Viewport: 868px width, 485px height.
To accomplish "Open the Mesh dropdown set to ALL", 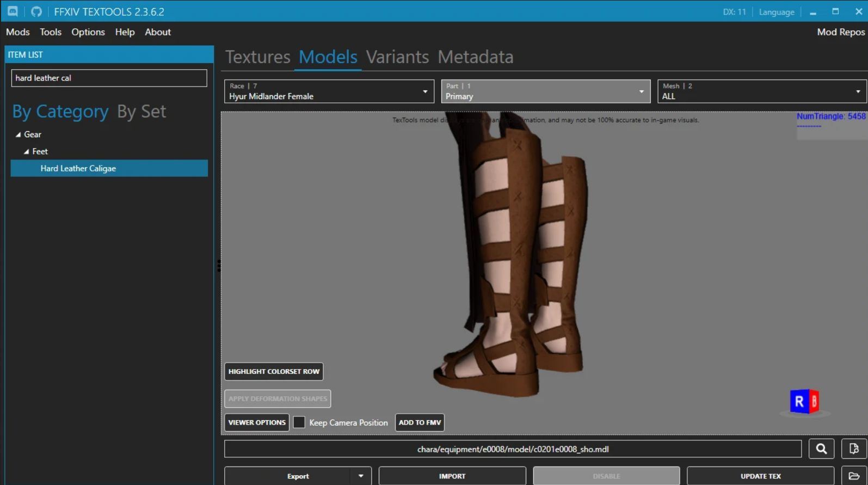I will (x=762, y=91).
